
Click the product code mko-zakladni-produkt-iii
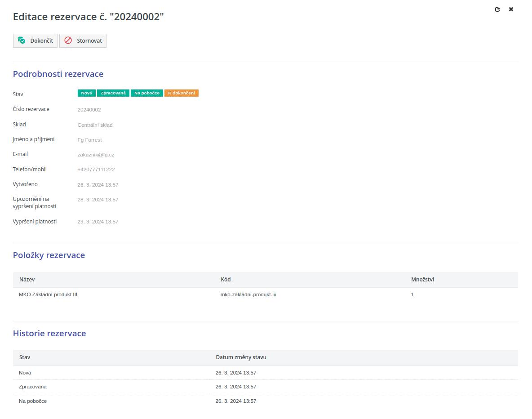pos(248,295)
